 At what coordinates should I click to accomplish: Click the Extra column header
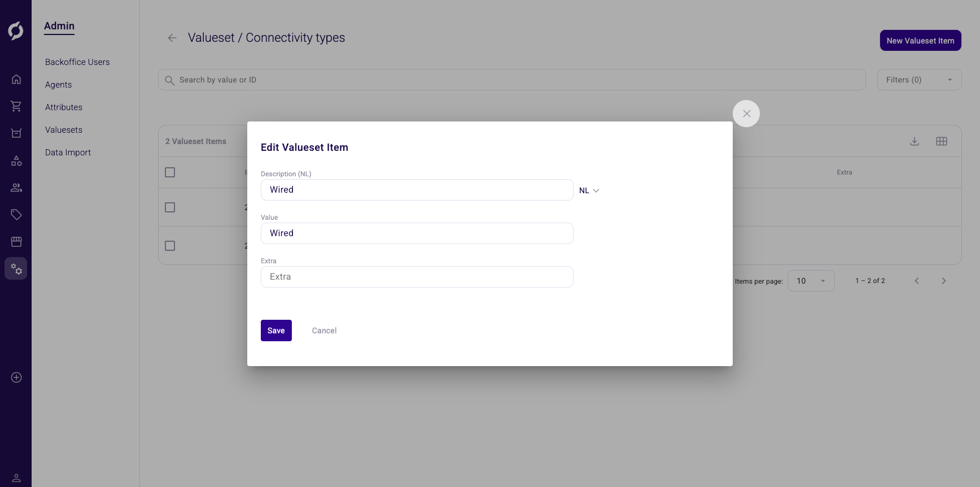coord(845,172)
